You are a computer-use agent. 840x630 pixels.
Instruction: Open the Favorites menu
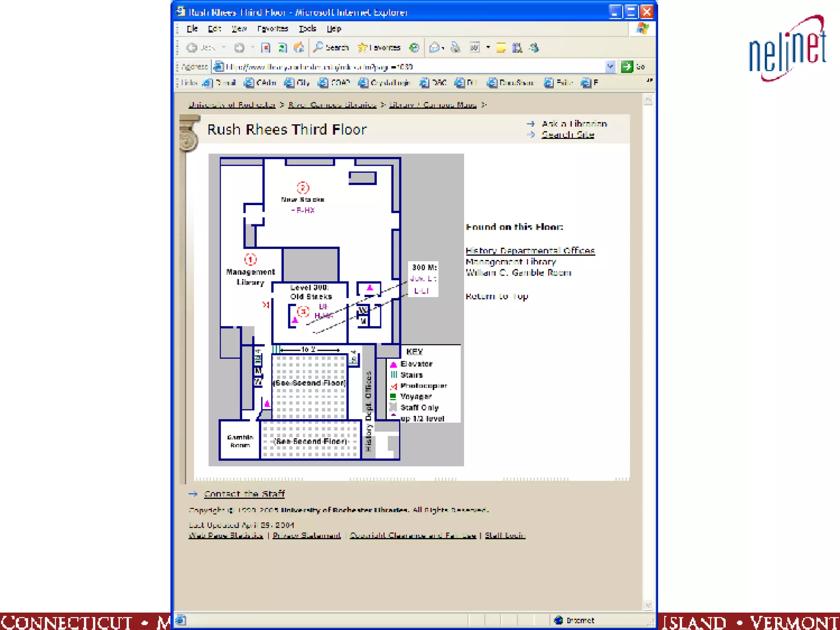[x=272, y=29]
